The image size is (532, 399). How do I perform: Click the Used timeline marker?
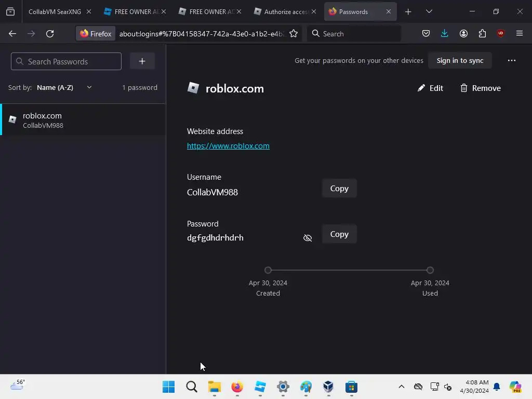pyautogui.click(x=430, y=270)
